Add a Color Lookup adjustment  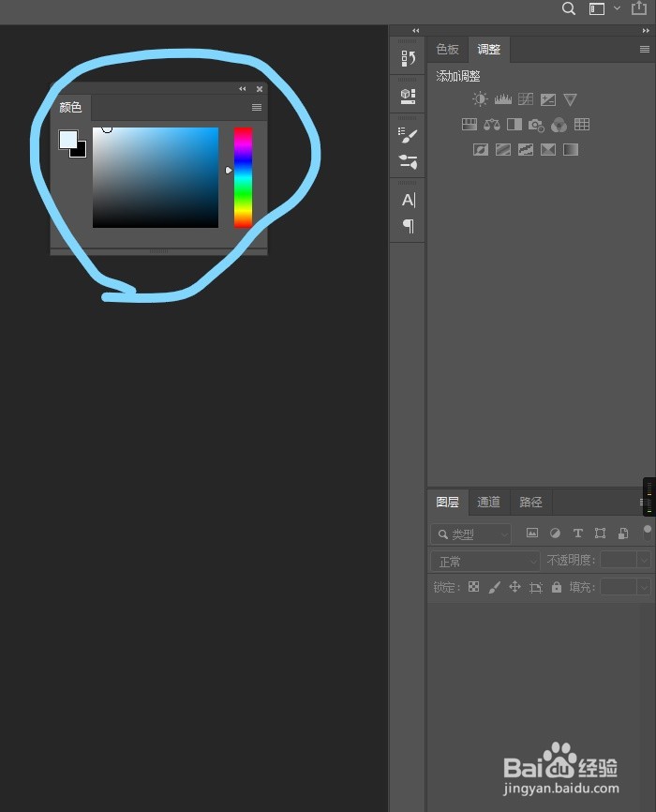[582, 125]
